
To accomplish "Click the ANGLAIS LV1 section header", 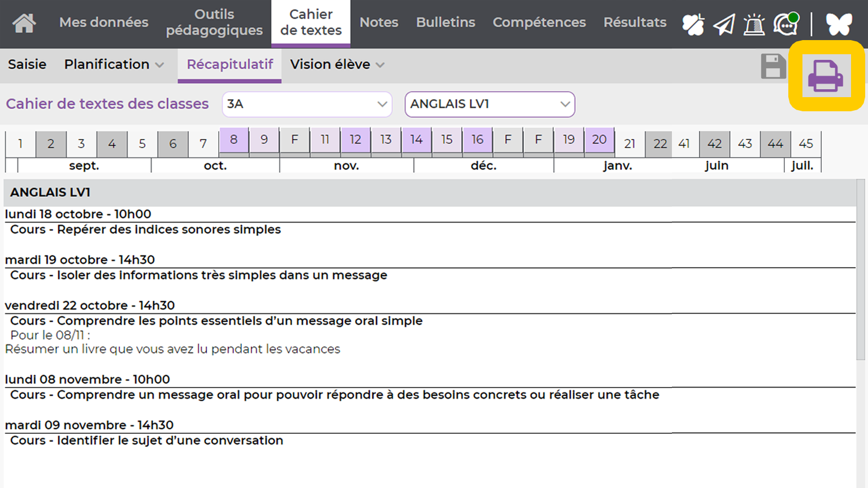I will (430, 193).
